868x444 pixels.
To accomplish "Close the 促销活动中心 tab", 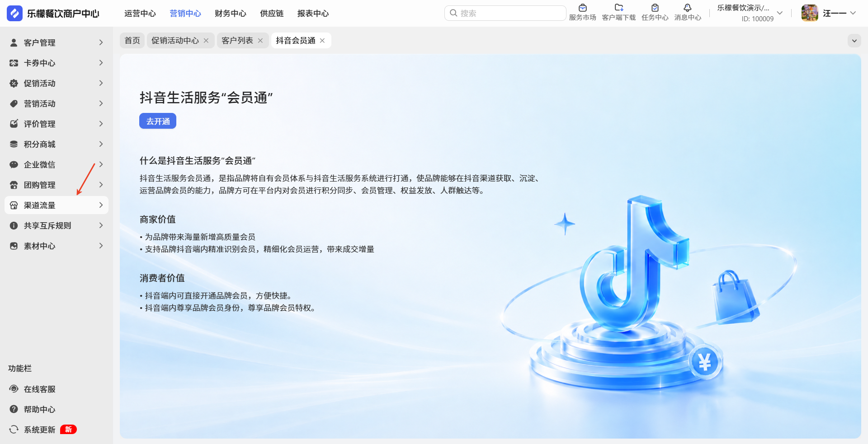I will (206, 41).
